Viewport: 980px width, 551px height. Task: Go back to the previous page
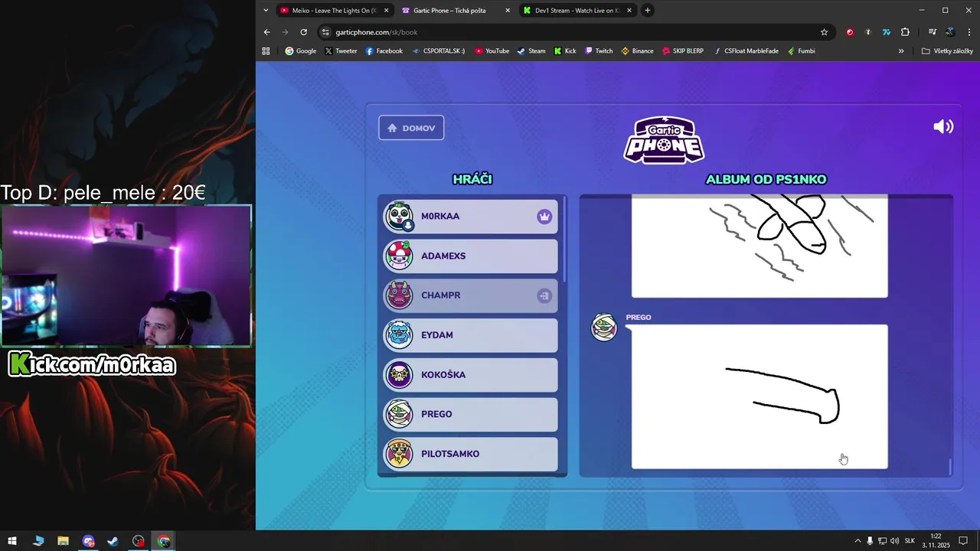[266, 32]
